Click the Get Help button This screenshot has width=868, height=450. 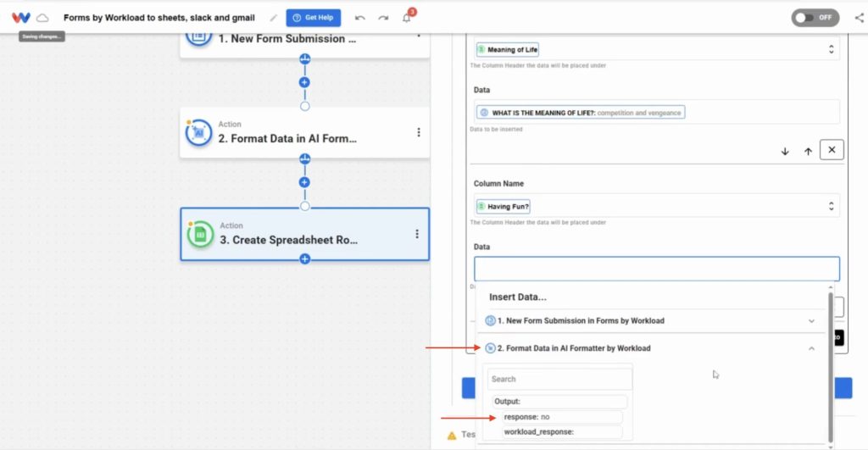tap(314, 18)
